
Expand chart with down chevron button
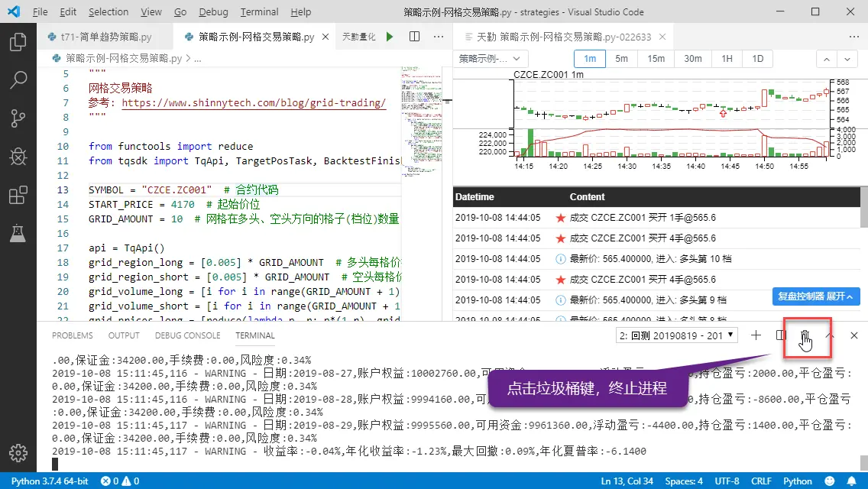click(847, 59)
